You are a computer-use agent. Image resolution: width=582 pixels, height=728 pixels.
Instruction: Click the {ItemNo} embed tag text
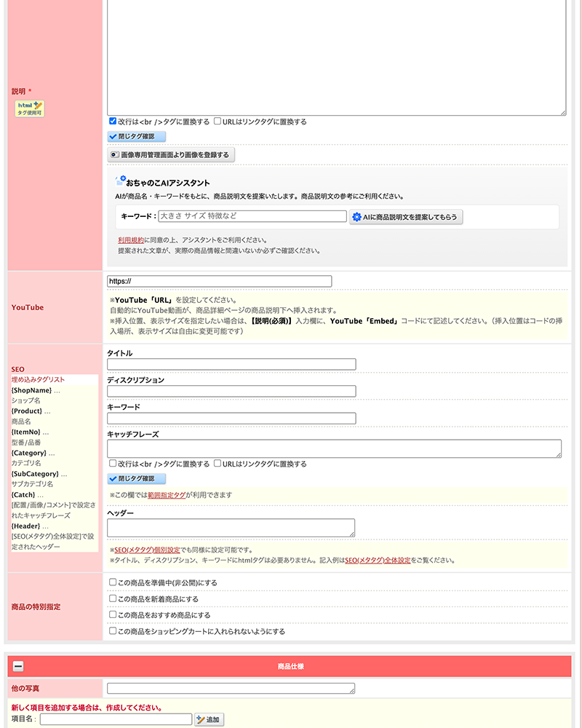click(26, 432)
